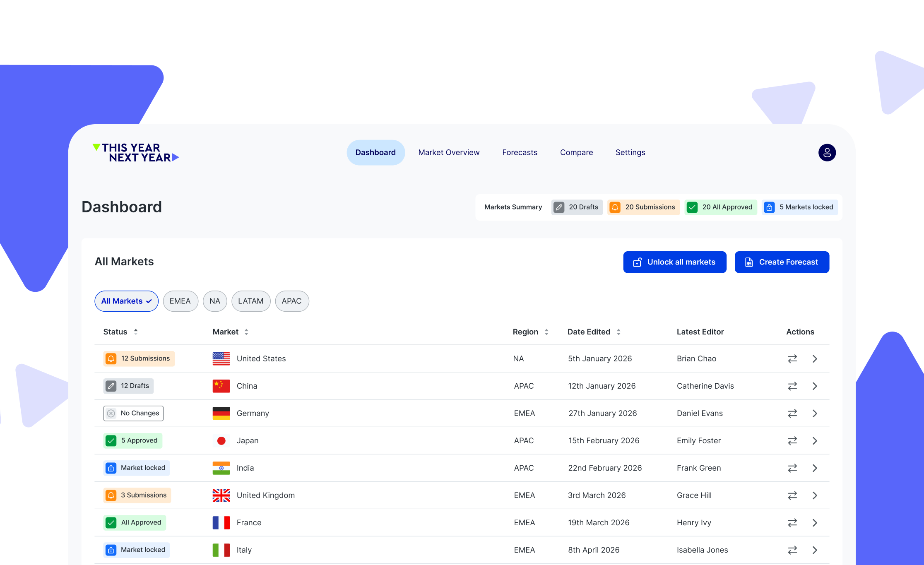This screenshot has height=565, width=924.
Task: Open the user profile avatar icon
Action: pos(827,153)
